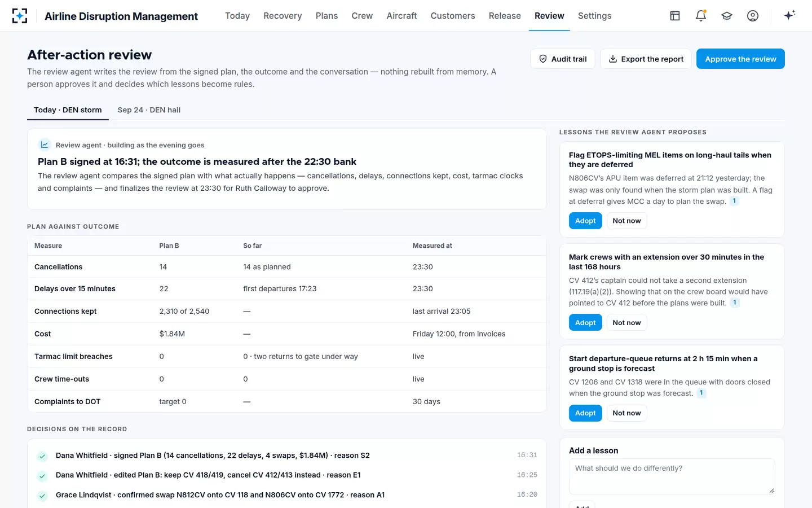This screenshot has width=812, height=508.
Task: Open the user account icon
Action: tap(753, 16)
